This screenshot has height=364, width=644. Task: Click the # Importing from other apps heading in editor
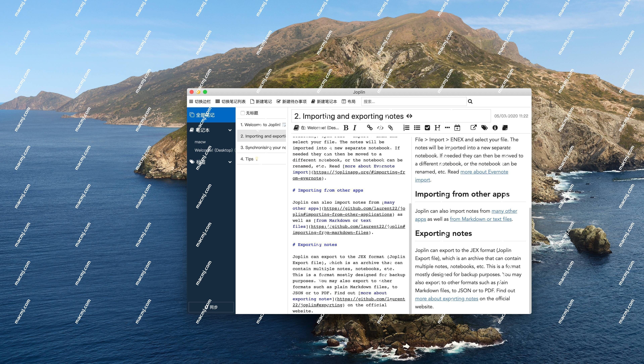(328, 190)
